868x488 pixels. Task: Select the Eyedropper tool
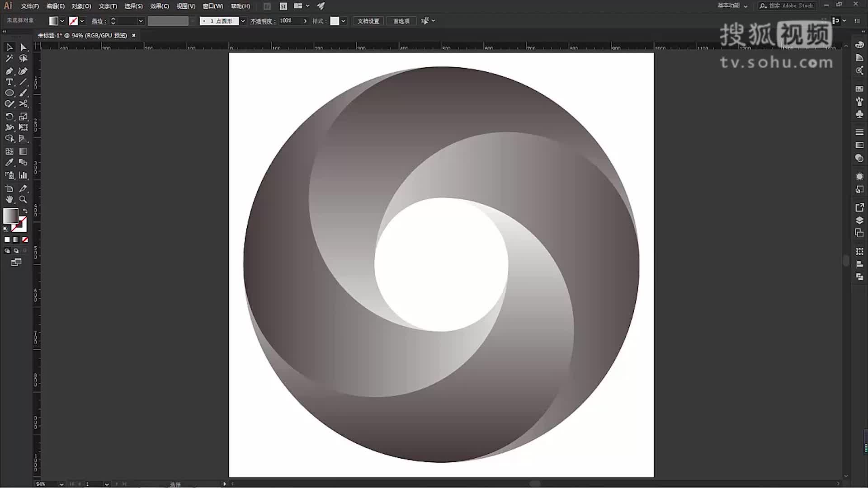coord(9,162)
